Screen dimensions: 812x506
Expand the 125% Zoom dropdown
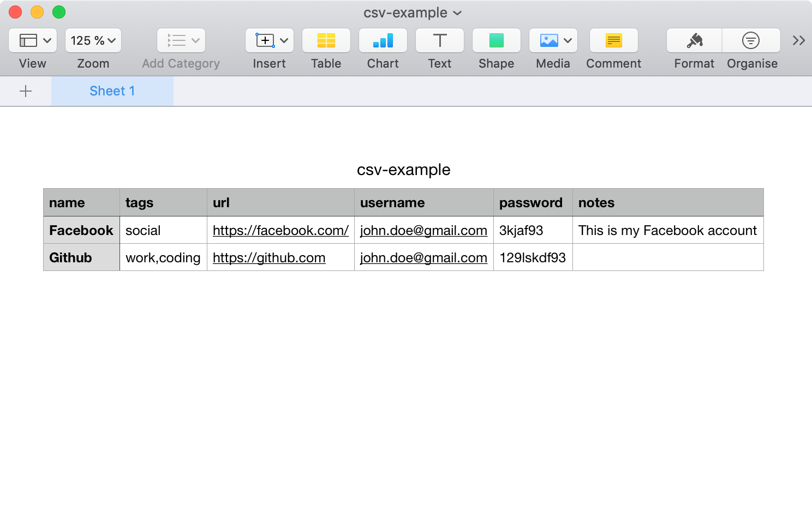[x=93, y=41]
